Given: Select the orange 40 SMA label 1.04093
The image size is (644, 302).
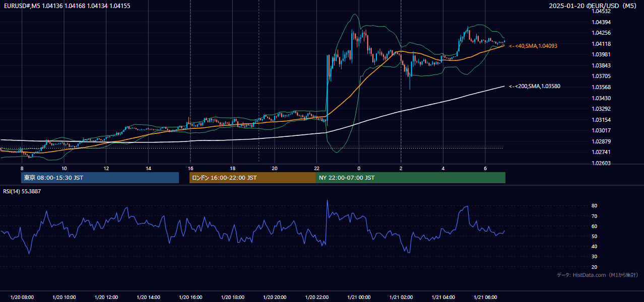Looking at the screenshot, I should [x=533, y=46].
